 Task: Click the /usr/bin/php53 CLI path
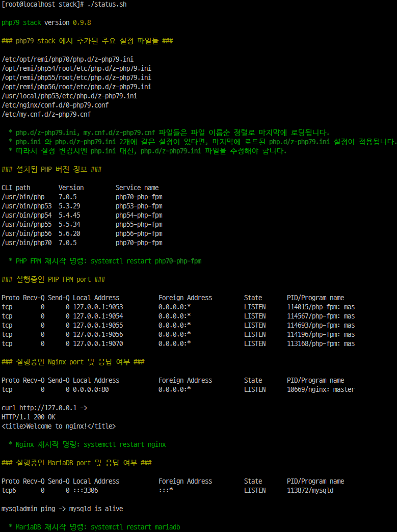point(27,206)
